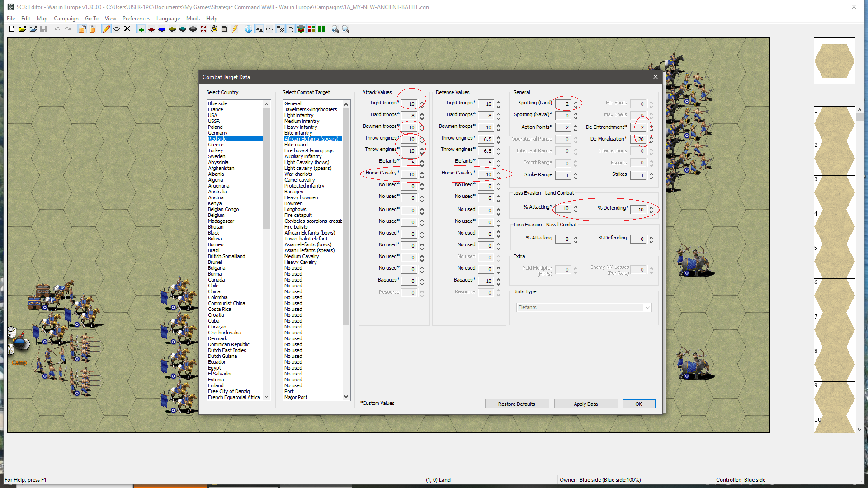The width and height of the screenshot is (868, 488).
Task: Click the globe icon in toolbar
Action: (248, 29)
